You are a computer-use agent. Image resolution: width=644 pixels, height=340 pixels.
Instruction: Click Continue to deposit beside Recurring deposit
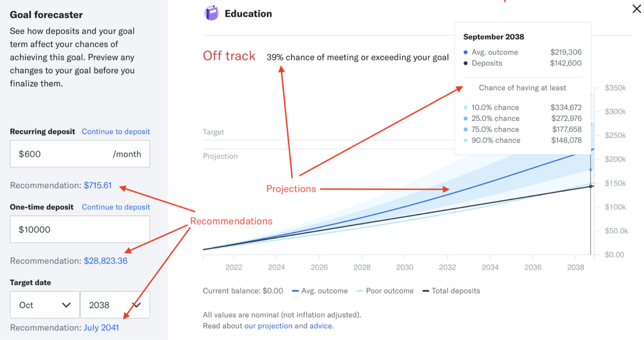[x=116, y=131]
